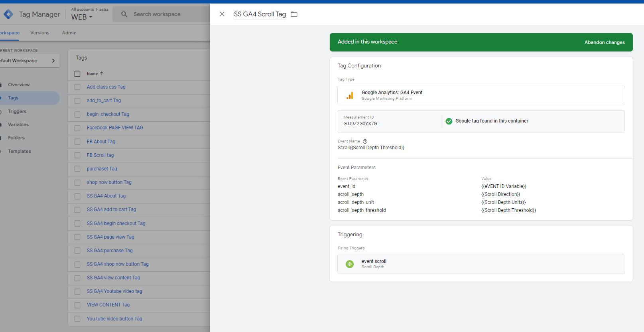644x332 pixels.
Task: Check the purchaset Tag checkbox
Action: [77, 169]
